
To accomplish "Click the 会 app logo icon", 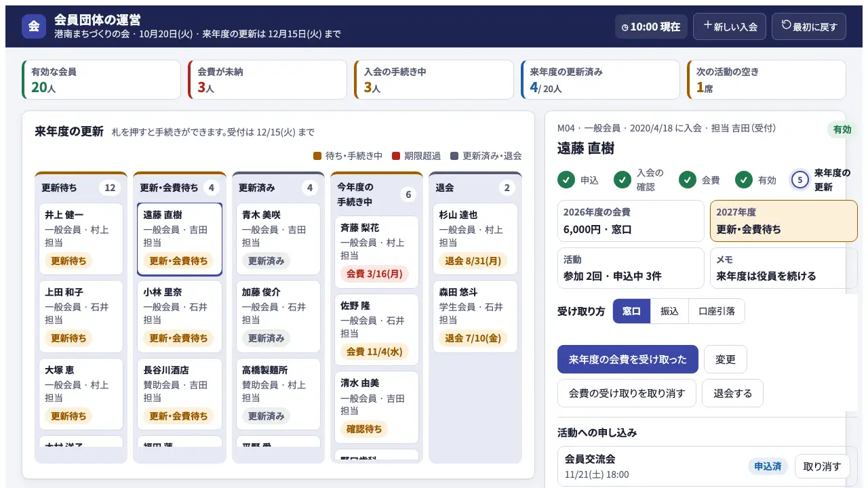I will point(34,26).
